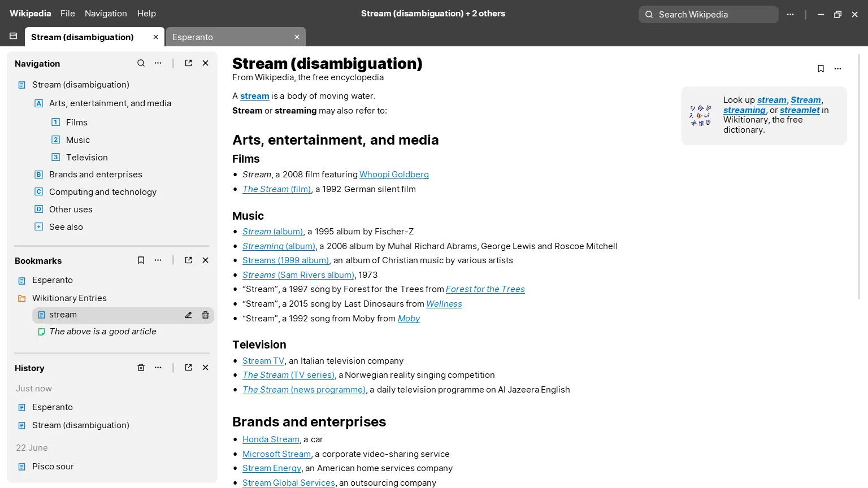Open the Help menu

pyautogui.click(x=146, y=13)
